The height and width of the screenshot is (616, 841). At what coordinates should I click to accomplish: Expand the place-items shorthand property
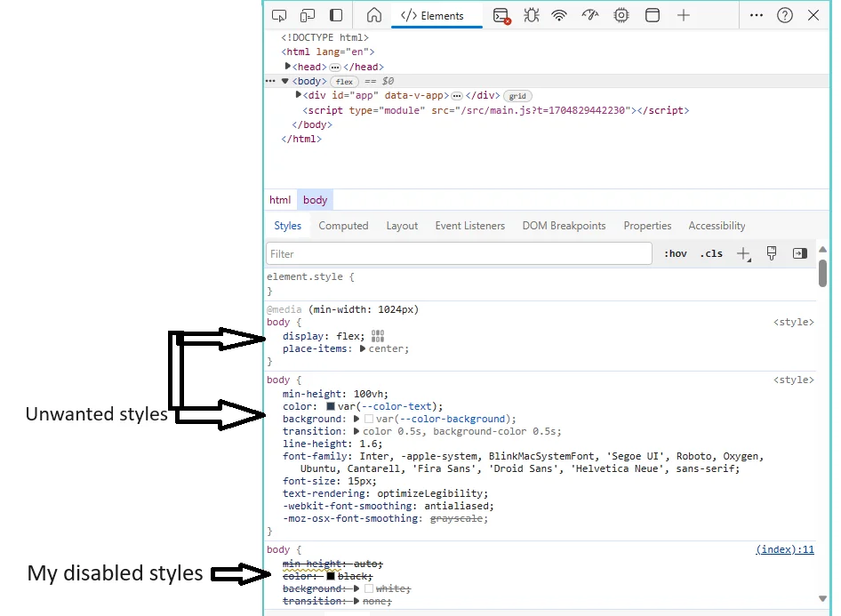(x=363, y=348)
